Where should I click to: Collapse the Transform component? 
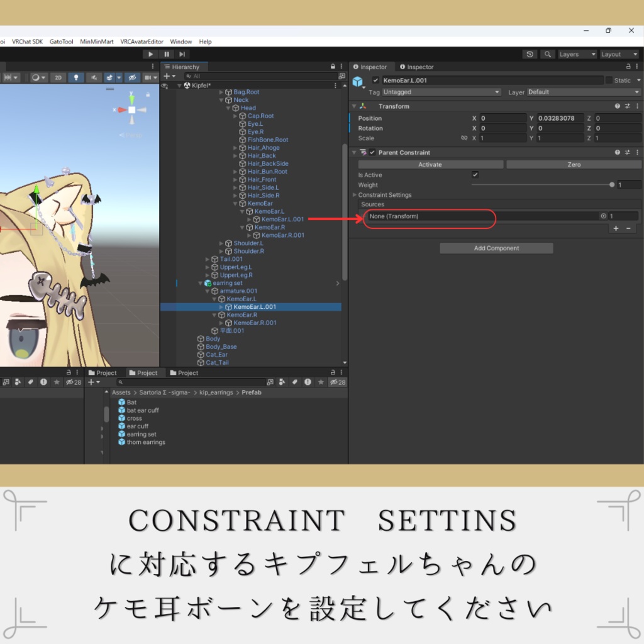(x=353, y=106)
